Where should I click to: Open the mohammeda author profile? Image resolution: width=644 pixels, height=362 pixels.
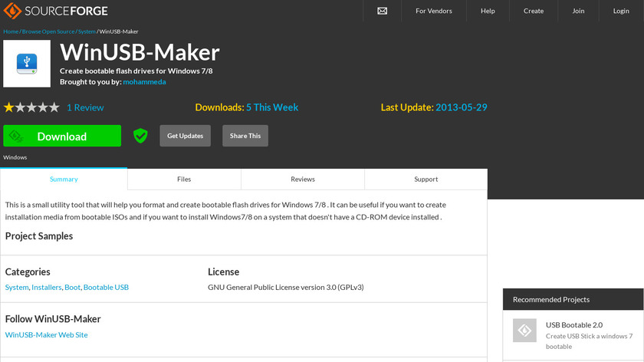[x=145, y=82]
